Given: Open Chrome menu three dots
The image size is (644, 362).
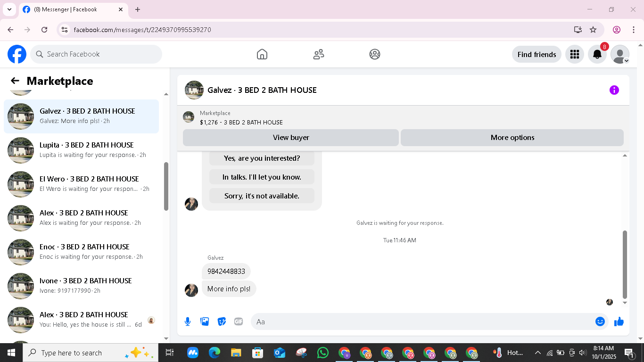Looking at the screenshot, I should [634, 30].
